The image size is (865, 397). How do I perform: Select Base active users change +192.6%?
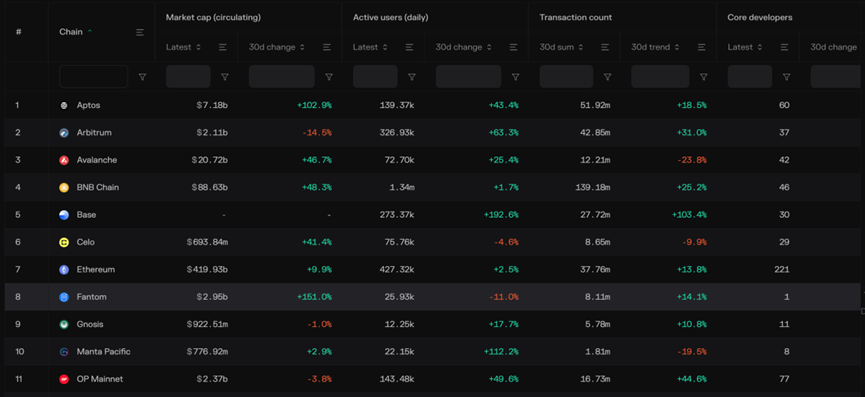point(501,215)
